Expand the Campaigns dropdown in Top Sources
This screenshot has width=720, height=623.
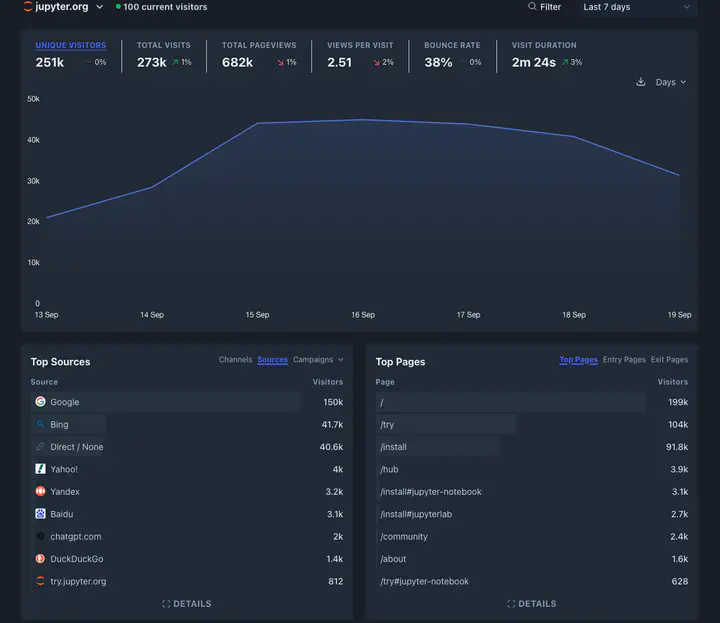coord(318,360)
